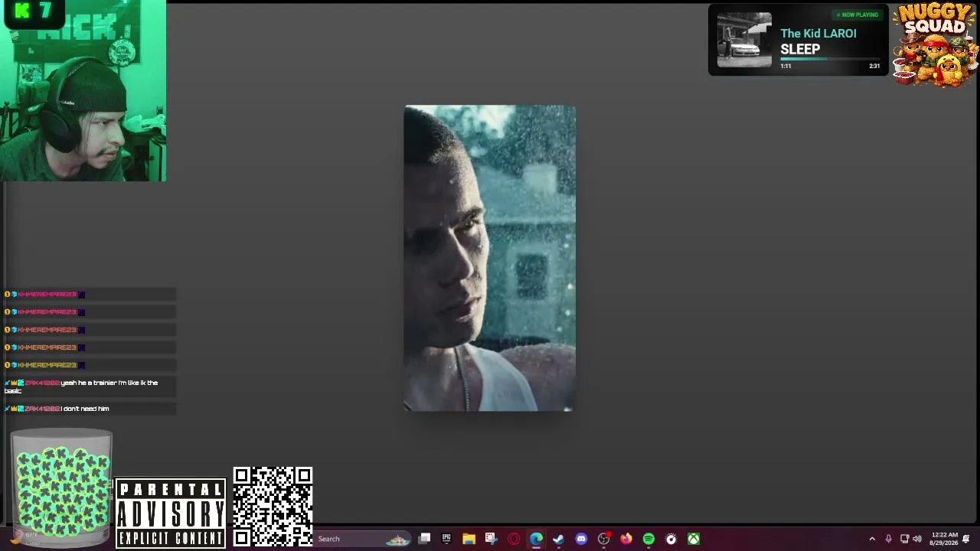
Task: Open the Snipping Tool taskbar icon
Action: pyautogui.click(x=491, y=539)
